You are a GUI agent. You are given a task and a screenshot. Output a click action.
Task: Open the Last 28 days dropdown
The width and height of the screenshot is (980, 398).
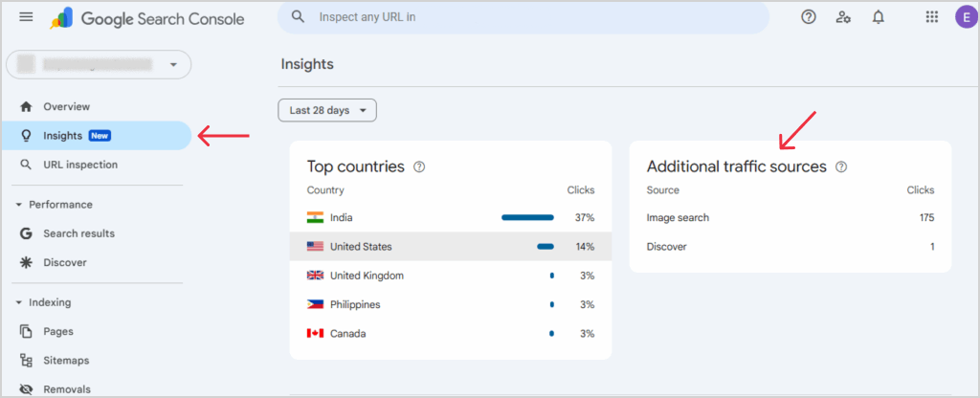327,111
